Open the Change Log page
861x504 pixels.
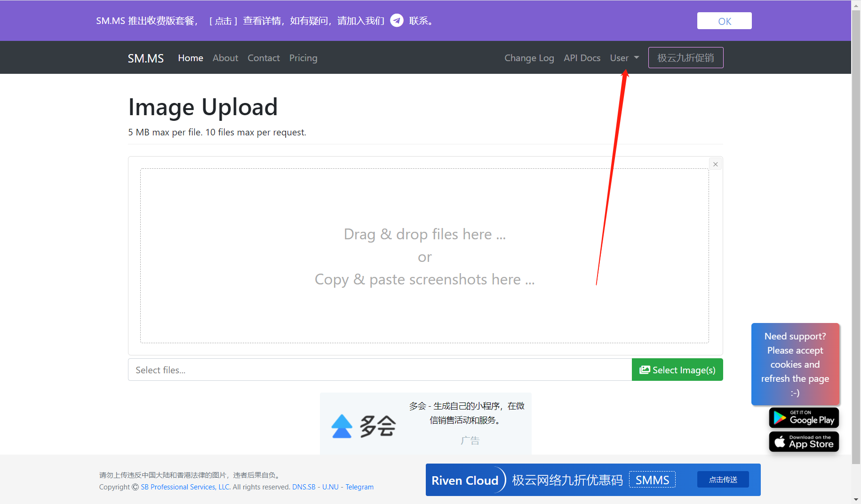tap(529, 57)
